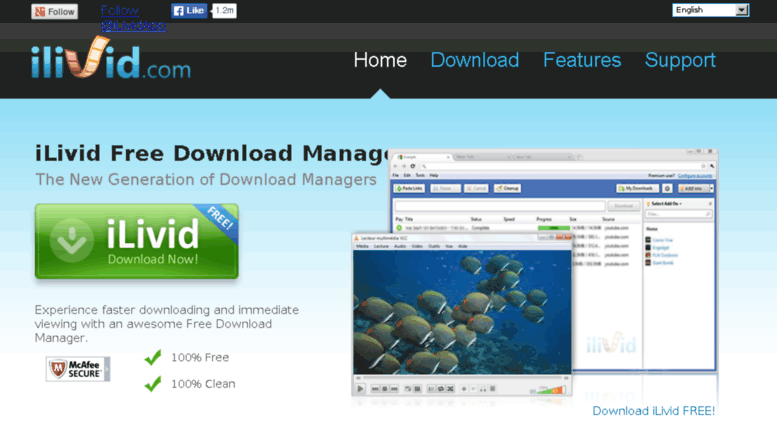Click the Facebook Like button

point(189,10)
